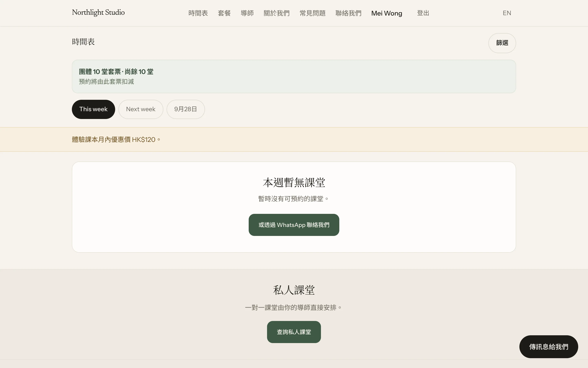588x368 pixels.
Task: Click the 預約將由此套票扣減 note
Action: pos(106,82)
